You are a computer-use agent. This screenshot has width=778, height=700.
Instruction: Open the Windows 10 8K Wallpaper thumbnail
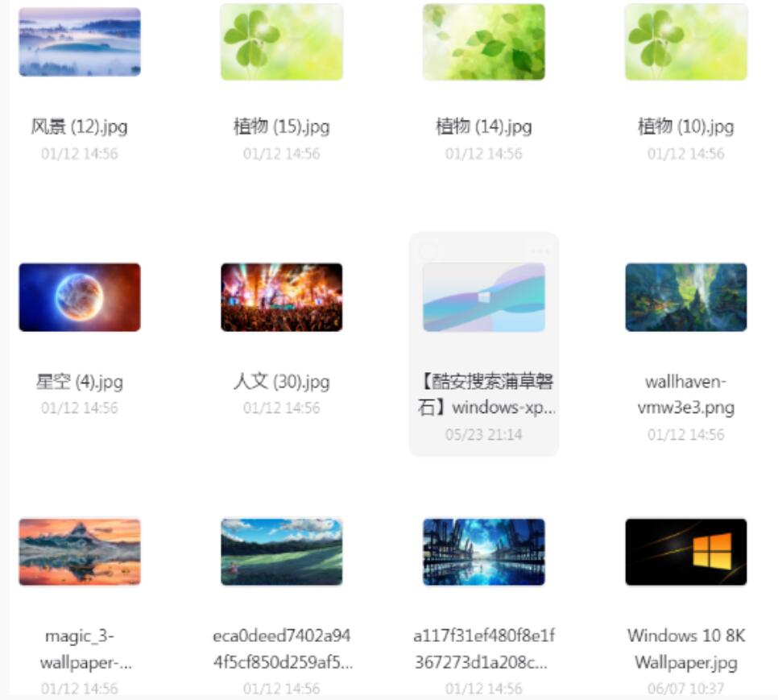click(685, 552)
